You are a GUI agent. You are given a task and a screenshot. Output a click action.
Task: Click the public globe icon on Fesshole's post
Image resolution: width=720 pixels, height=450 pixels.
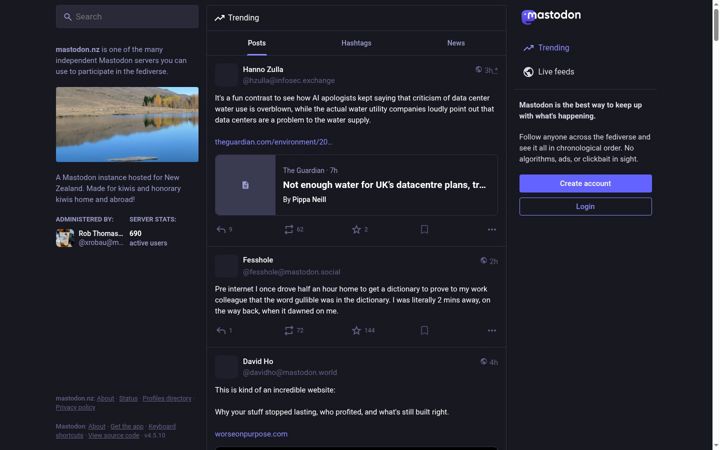484,260
